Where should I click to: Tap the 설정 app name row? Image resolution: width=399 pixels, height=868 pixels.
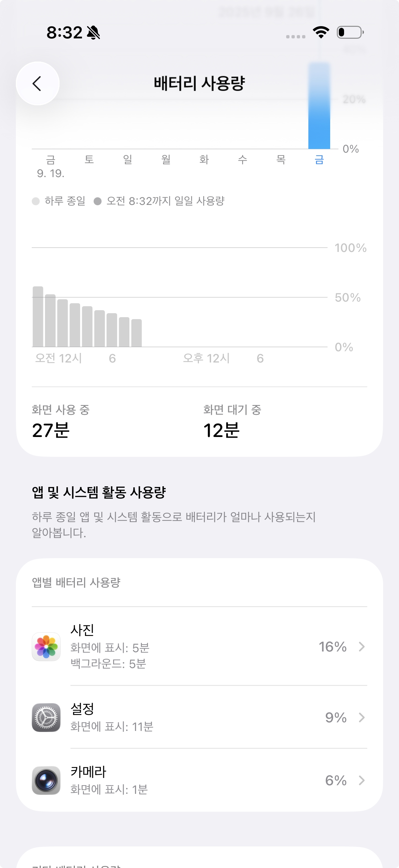[x=82, y=709]
